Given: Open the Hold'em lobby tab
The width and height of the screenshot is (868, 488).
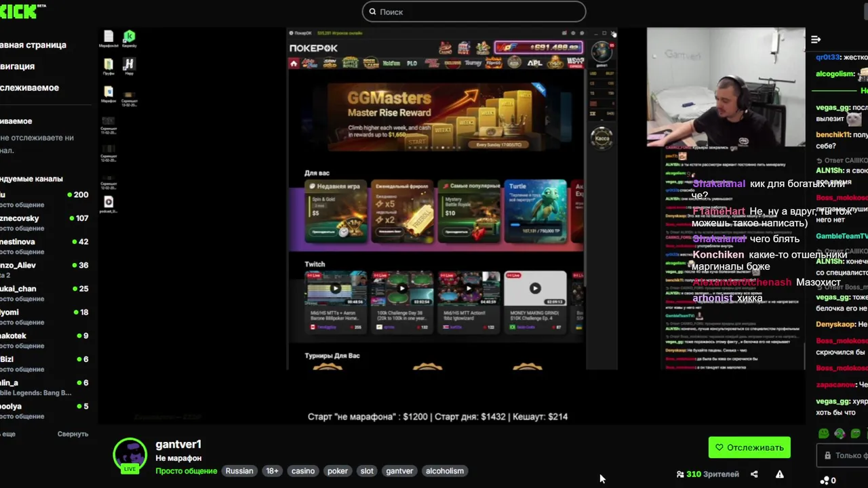Looking at the screenshot, I should [391, 63].
